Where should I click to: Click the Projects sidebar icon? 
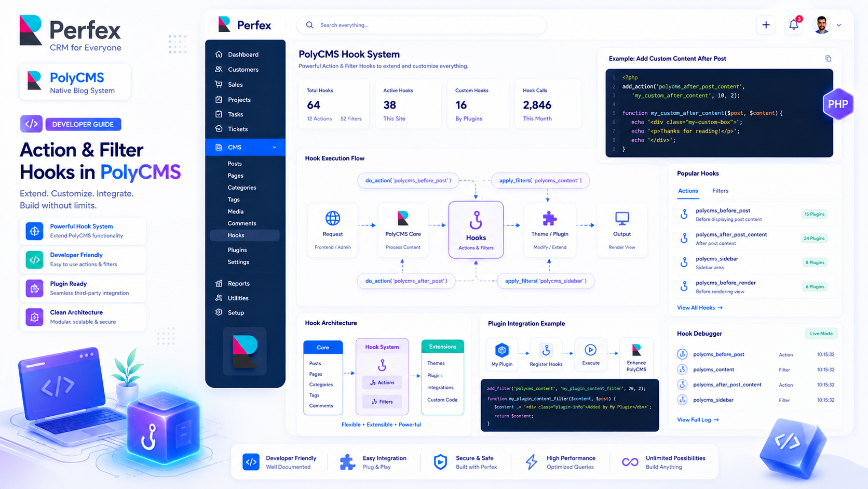click(x=219, y=99)
